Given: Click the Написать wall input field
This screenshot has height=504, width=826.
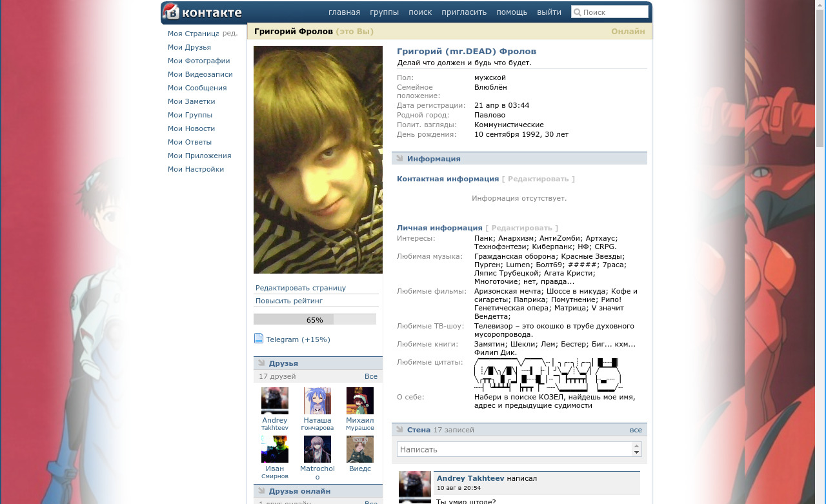Looking at the screenshot, I should point(514,449).
